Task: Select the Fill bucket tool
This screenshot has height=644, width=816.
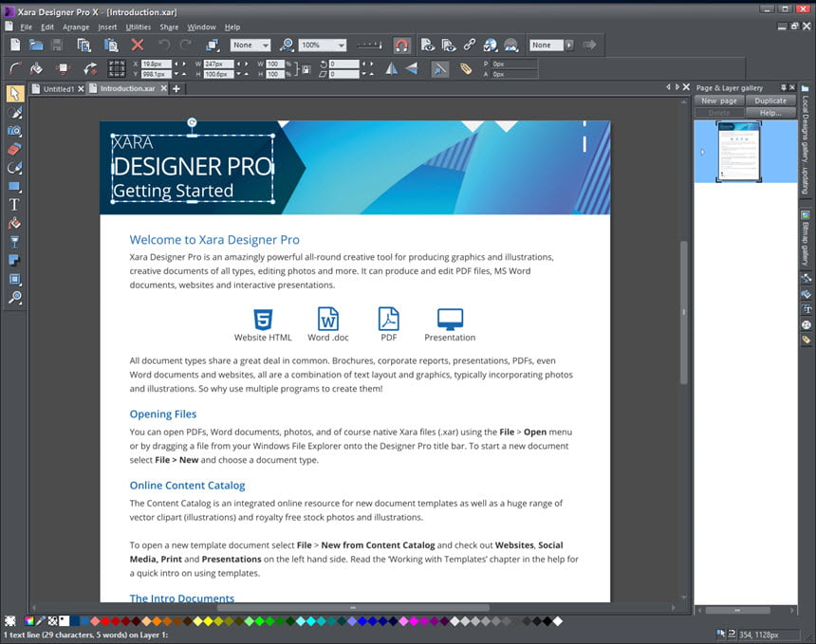Action: point(14,224)
